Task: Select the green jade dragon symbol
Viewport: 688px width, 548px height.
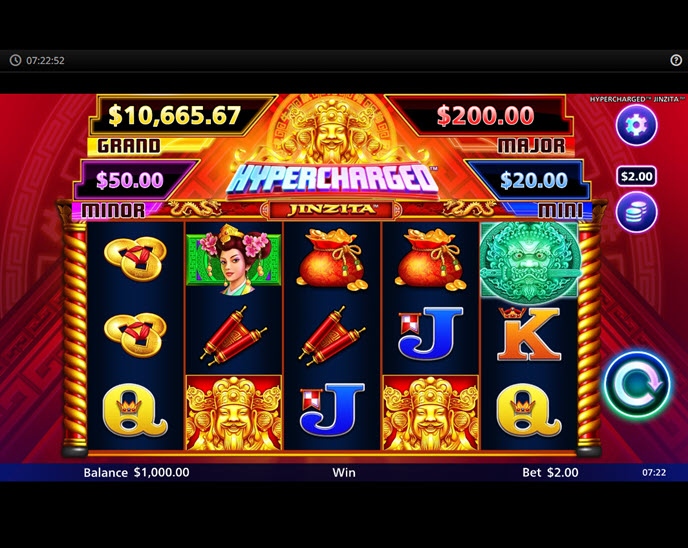Action: pos(529,261)
